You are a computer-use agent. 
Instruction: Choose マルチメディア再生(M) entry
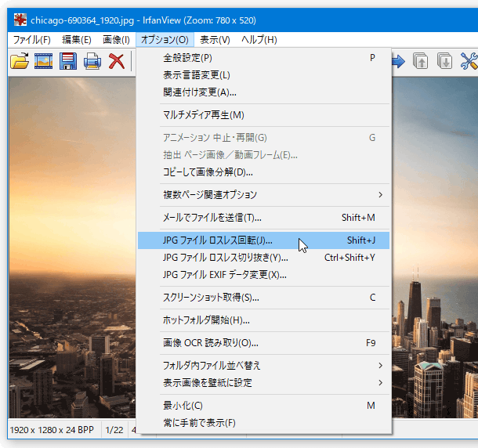coord(264,115)
